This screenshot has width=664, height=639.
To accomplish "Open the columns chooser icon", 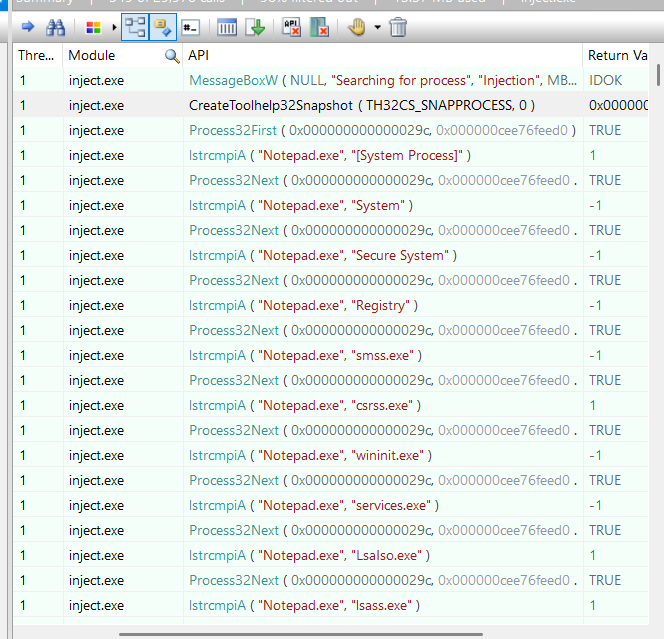I will (x=228, y=27).
